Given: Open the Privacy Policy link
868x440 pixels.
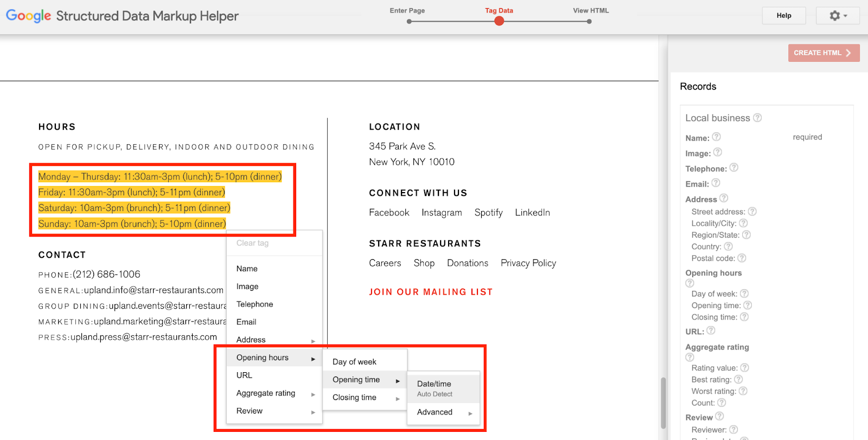Looking at the screenshot, I should (528, 263).
